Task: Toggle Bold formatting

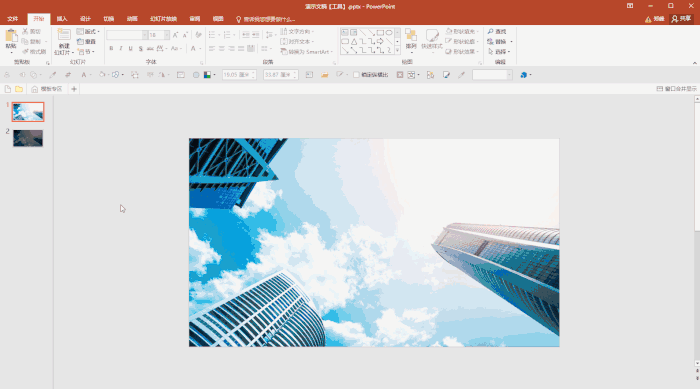Action: pos(111,48)
